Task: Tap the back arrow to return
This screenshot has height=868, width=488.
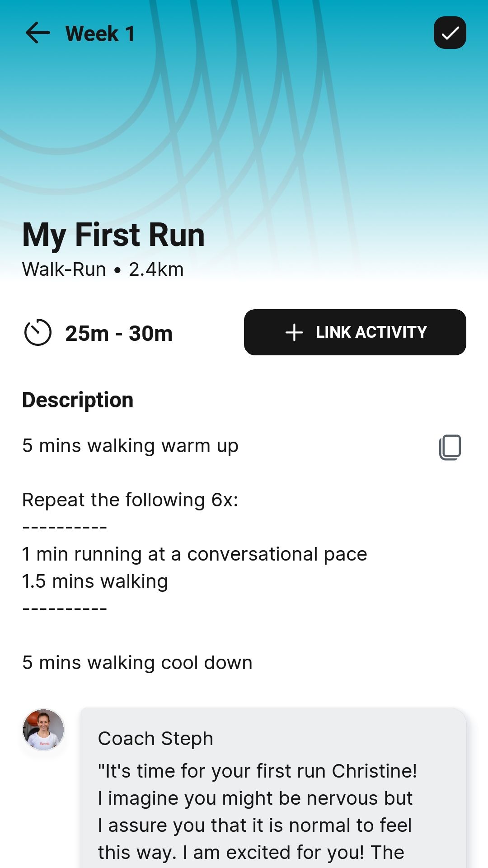Action: tap(37, 33)
